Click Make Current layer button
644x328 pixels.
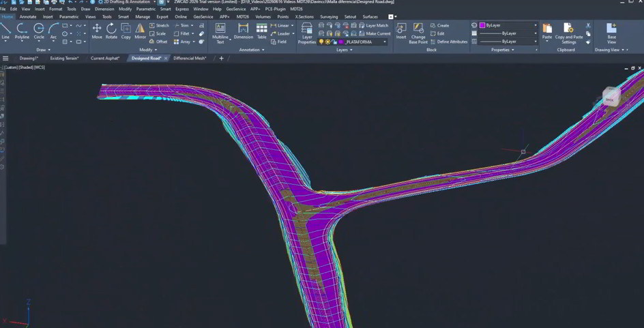tap(375, 33)
